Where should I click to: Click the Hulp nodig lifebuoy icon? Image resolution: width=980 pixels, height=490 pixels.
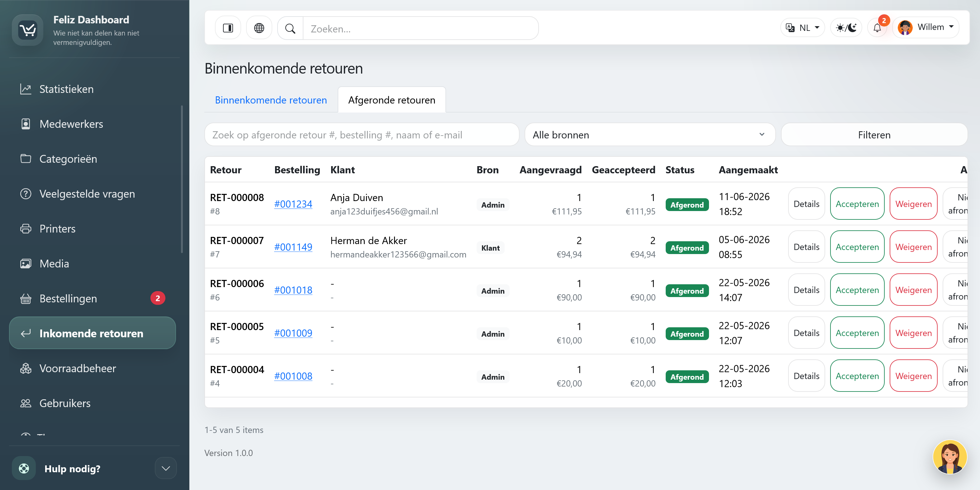tap(24, 468)
